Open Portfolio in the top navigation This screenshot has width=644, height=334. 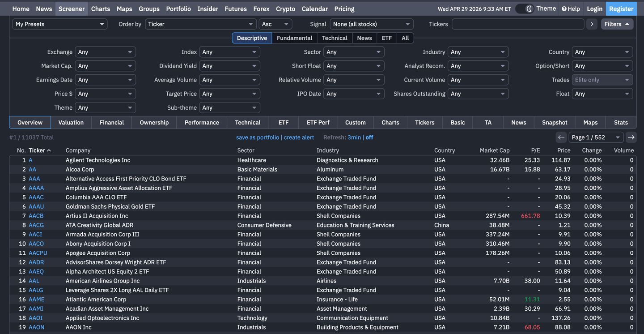point(178,9)
